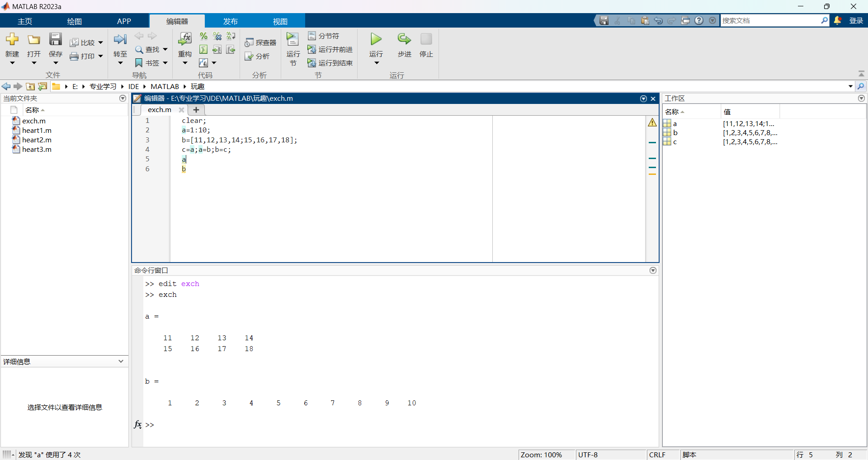Screen dimensions: 868x460
Task: Click the wrap comments icon
Action: click(x=231, y=36)
